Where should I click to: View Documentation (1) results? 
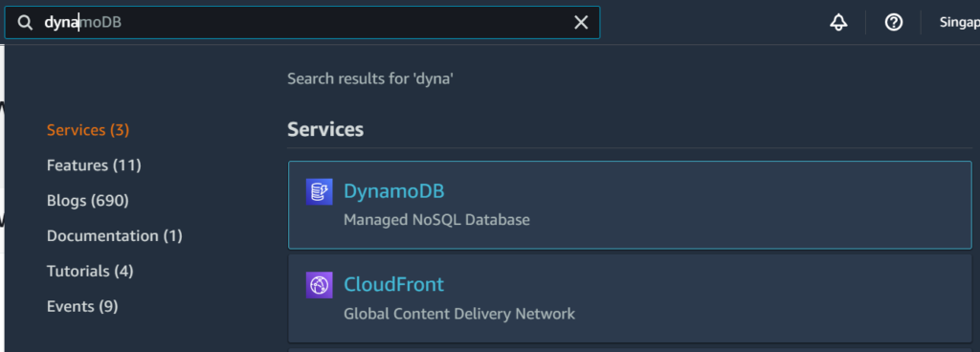[115, 236]
